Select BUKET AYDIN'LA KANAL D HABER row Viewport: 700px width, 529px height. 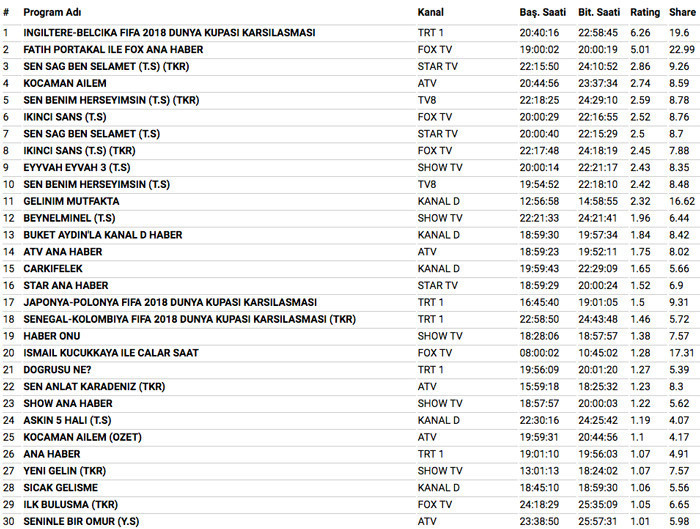coord(102,235)
